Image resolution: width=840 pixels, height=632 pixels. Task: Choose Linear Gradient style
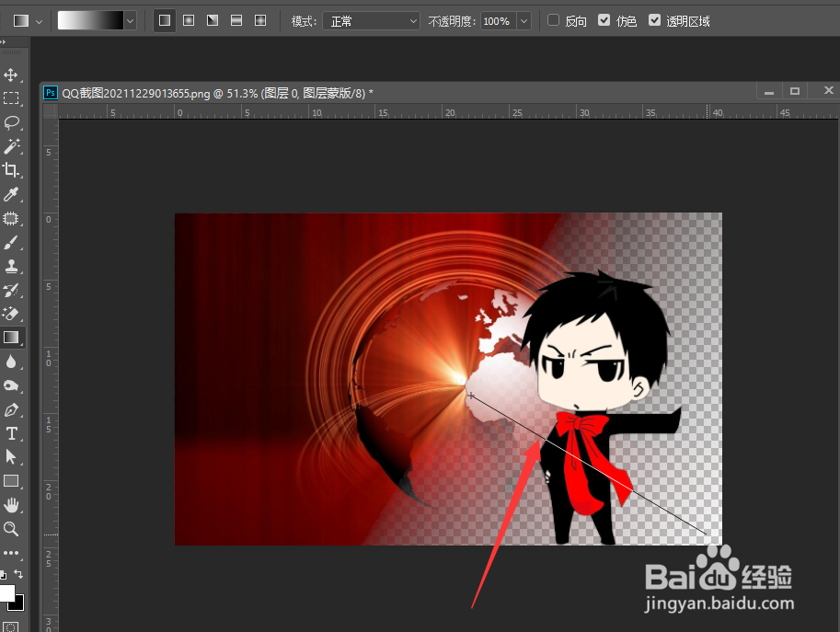coord(165,21)
